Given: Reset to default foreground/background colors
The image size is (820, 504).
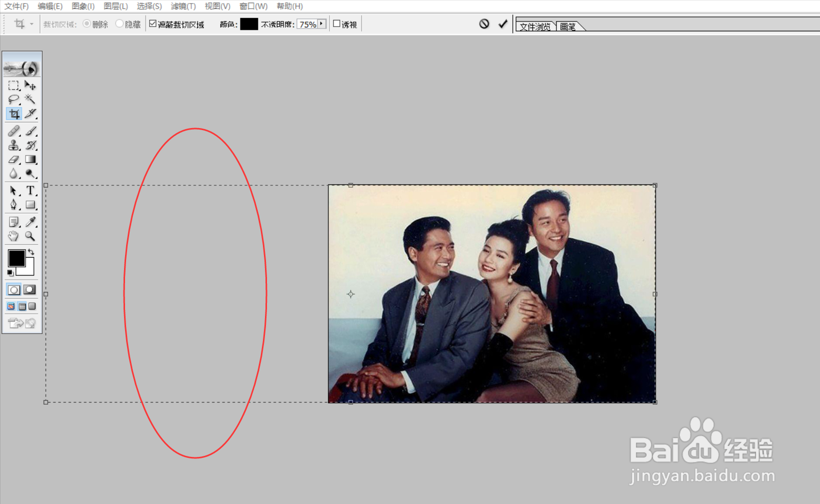Looking at the screenshot, I should [10, 273].
